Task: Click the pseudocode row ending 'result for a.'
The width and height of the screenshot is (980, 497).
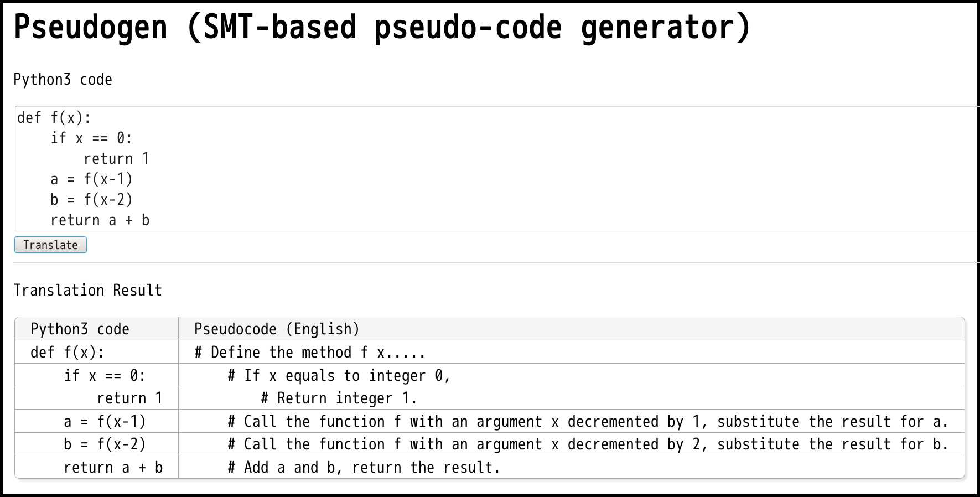Action: pos(588,422)
